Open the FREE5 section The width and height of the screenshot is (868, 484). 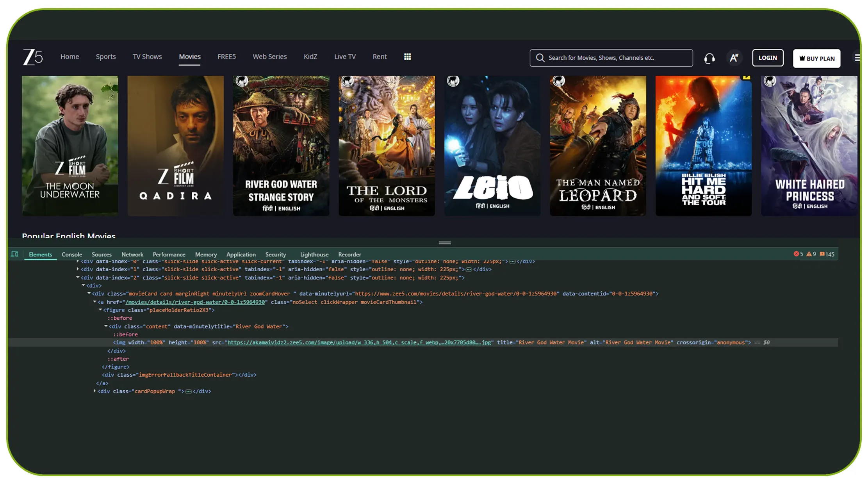(226, 57)
